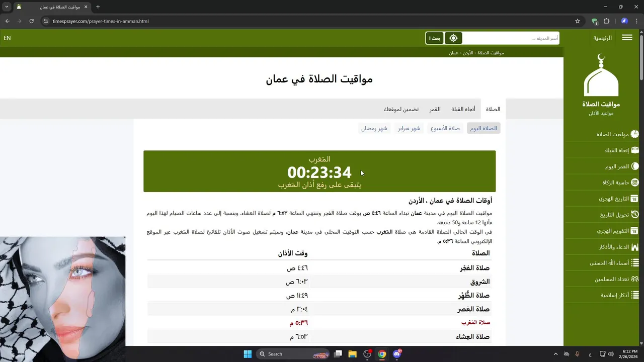Click microphone icon in system tray
644x362 pixels.
(x=577, y=354)
